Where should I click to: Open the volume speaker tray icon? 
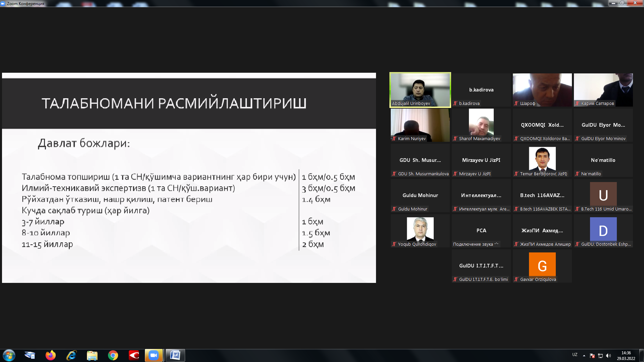click(x=608, y=356)
